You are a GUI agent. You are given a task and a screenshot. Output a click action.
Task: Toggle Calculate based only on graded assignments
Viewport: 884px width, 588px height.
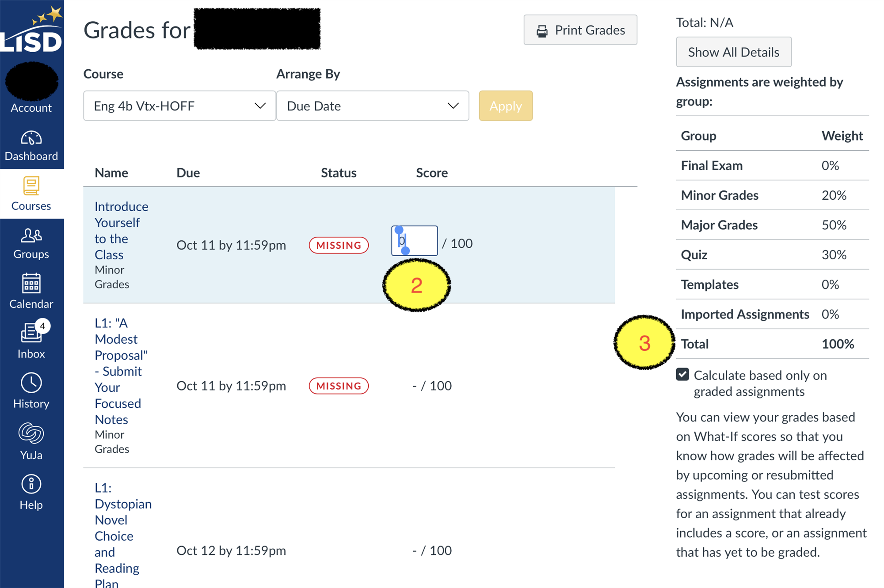point(682,375)
